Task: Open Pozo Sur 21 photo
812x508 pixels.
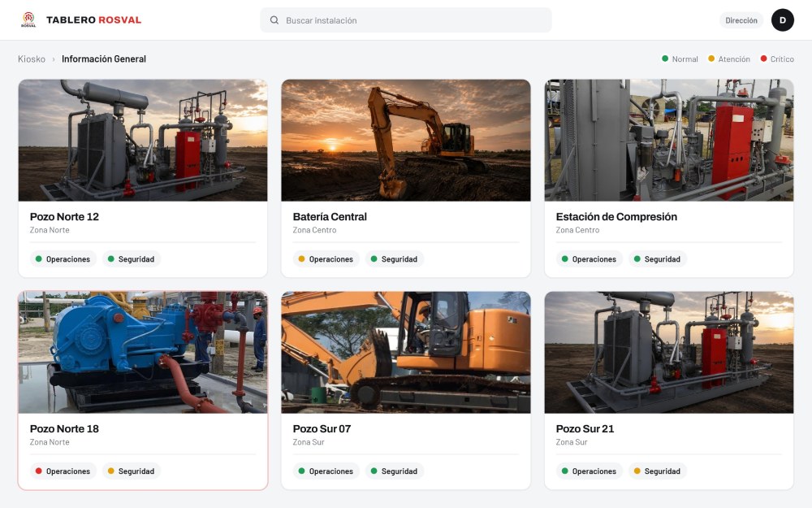Action: pos(669,353)
